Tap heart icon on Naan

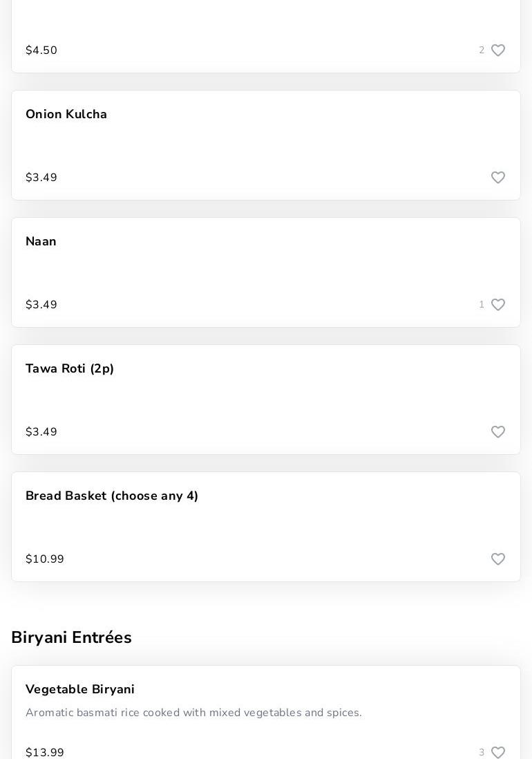coord(498,305)
